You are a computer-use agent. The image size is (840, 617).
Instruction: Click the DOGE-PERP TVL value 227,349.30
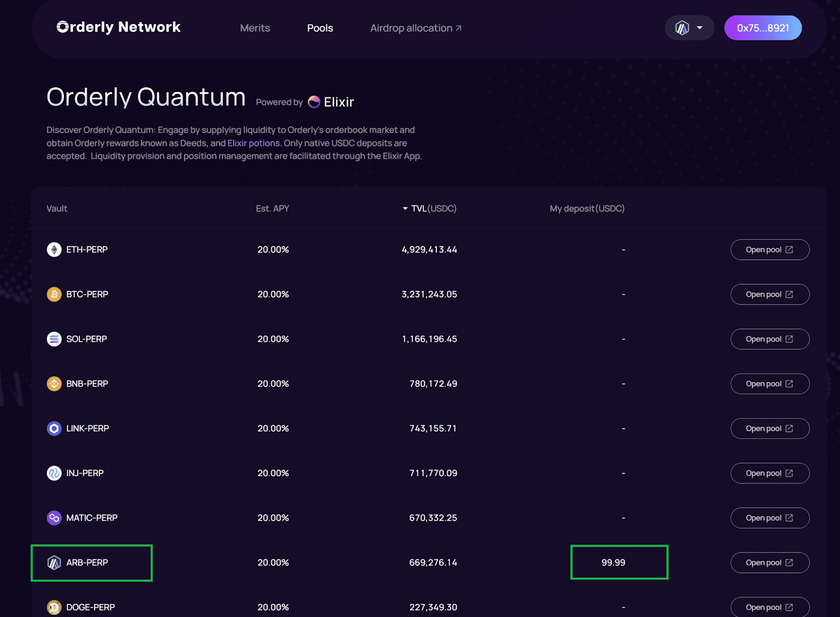pos(433,607)
